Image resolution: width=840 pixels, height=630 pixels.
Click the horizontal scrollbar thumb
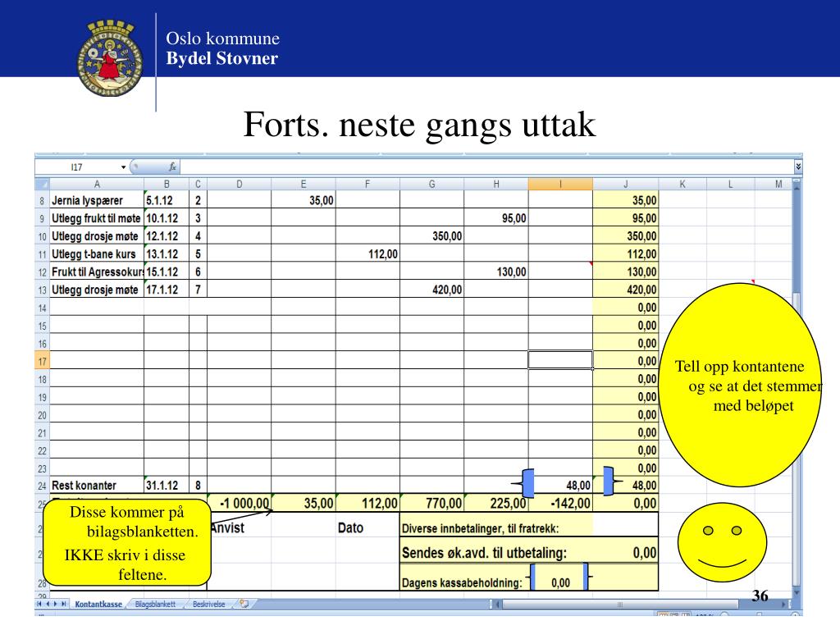tap(620, 605)
